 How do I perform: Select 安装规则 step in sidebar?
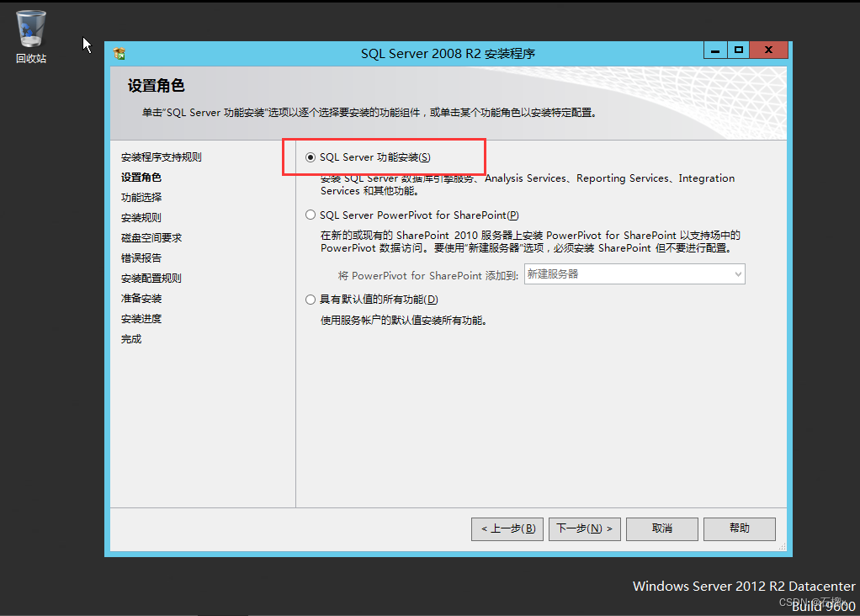(141, 218)
